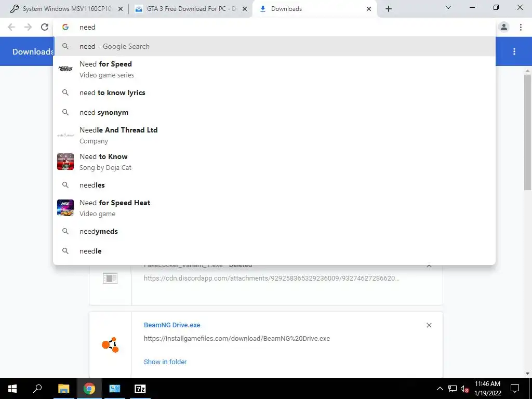Close the Downloads tab

coord(369,9)
